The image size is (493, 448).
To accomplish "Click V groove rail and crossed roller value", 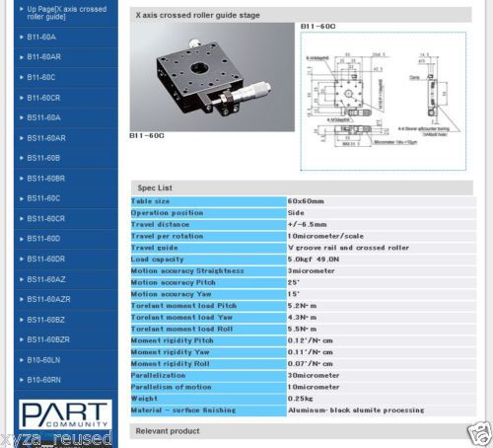I will (348, 248).
